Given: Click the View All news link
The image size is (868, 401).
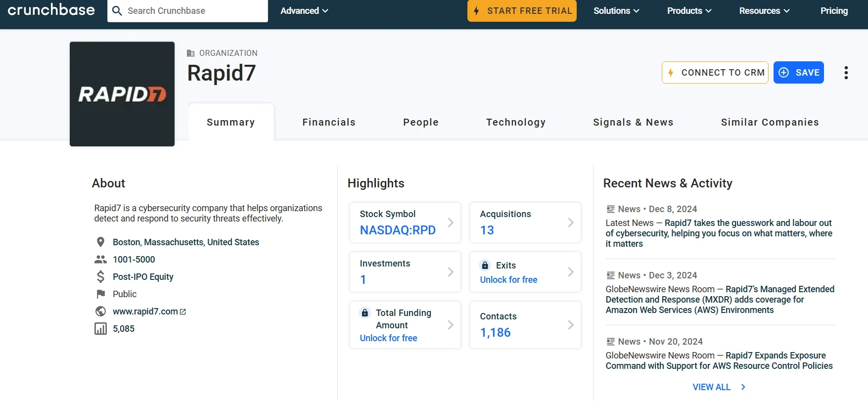Looking at the screenshot, I should tap(711, 387).
